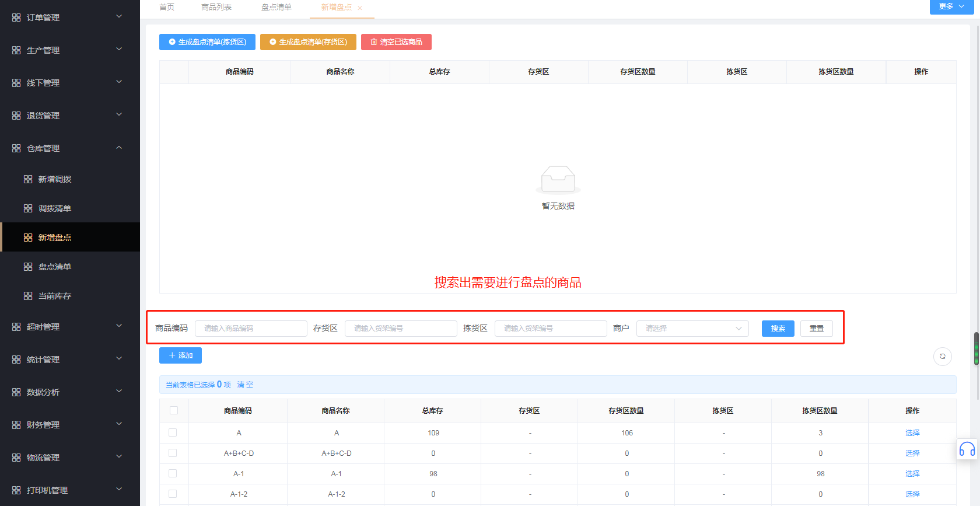
Task: Focus the 存货区 shelf number input
Action: click(401, 329)
